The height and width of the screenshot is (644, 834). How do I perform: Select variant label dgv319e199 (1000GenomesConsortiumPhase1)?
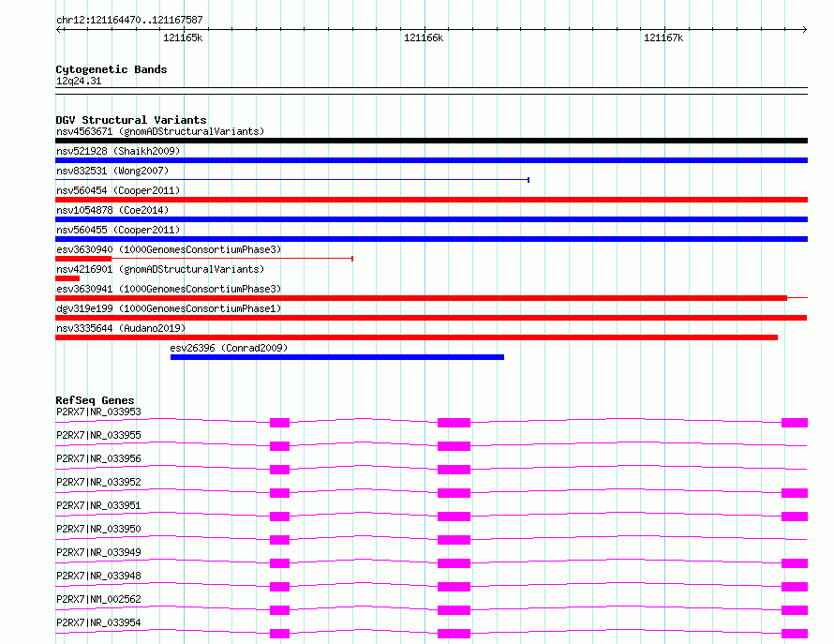[x=169, y=308]
